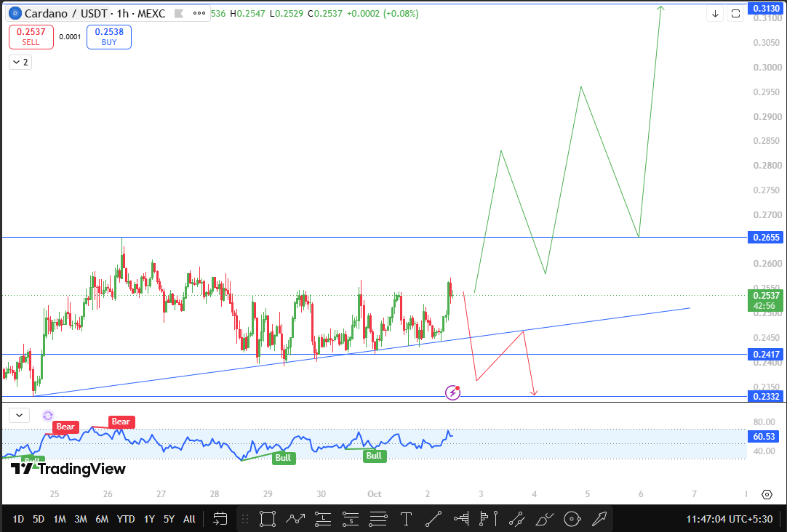Select the Anchored Volume Profile tool
Screen dimensions: 787x532
(489, 519)
